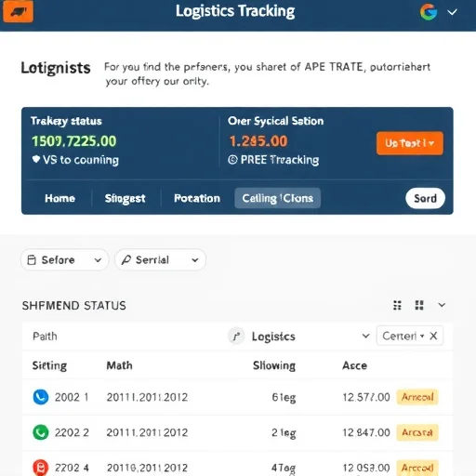Open the Potation tab

tap(197, 198)
